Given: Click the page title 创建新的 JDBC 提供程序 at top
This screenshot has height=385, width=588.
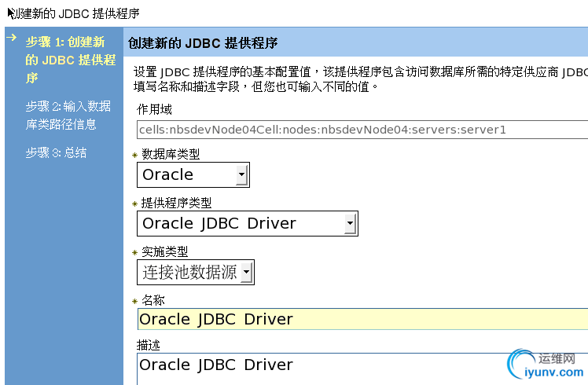Looking at the screenshot, I should pyautogui.click(x=74, y=13).
